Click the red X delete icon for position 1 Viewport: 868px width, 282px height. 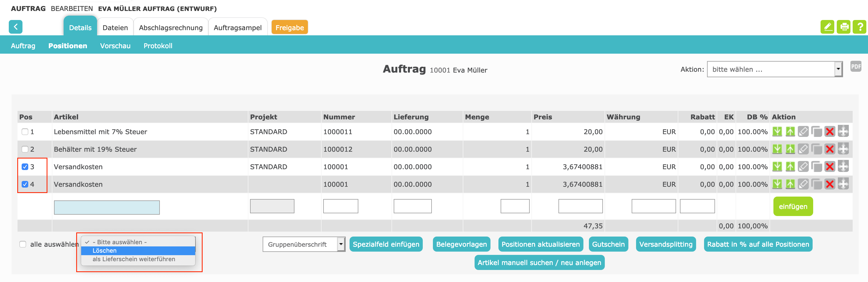click(830, 132)
